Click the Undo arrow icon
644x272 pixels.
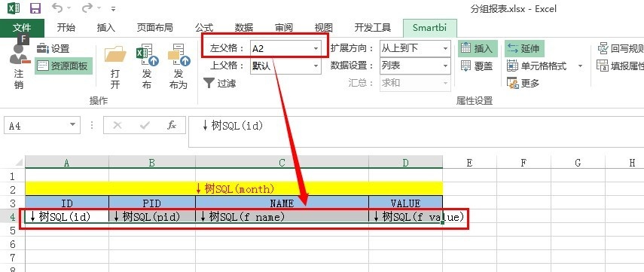58,8
